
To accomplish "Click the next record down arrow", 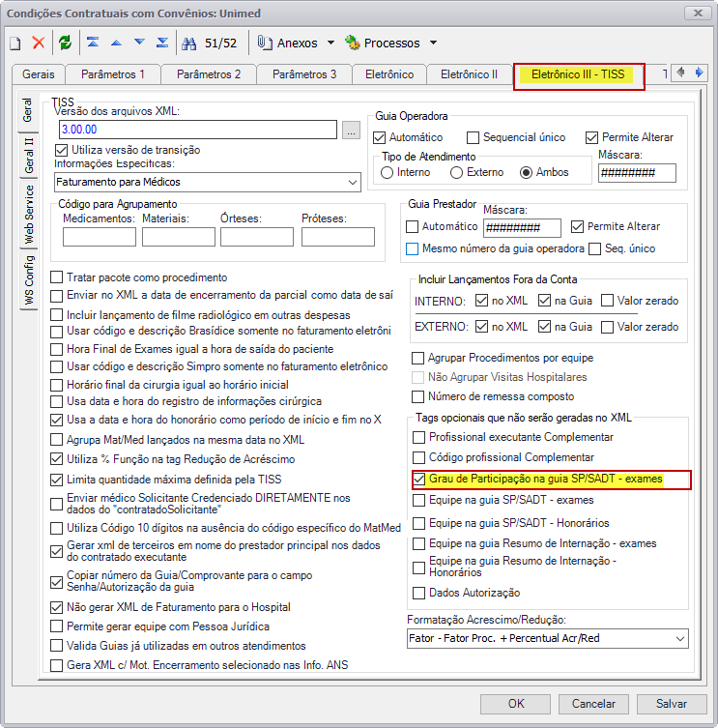I will (x=139, y=43).
